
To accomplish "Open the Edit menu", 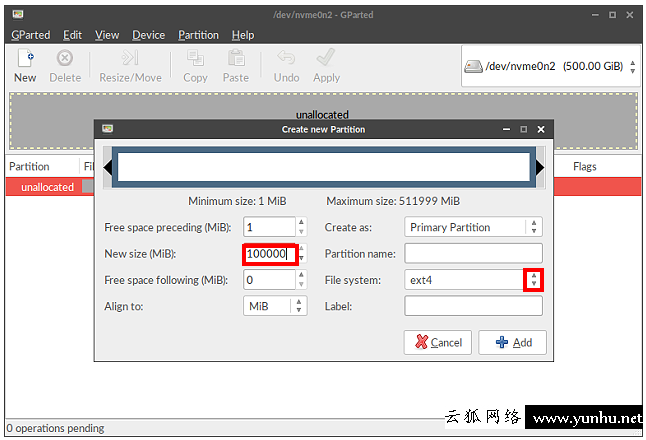I will (73, 35).
